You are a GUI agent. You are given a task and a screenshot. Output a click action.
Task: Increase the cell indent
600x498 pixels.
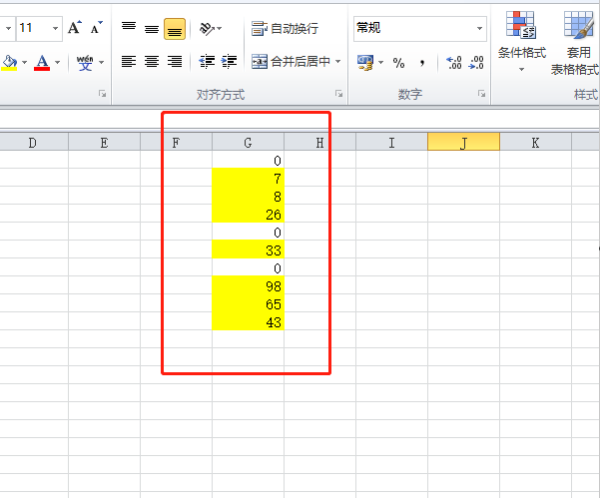click(x=229, y=62)
